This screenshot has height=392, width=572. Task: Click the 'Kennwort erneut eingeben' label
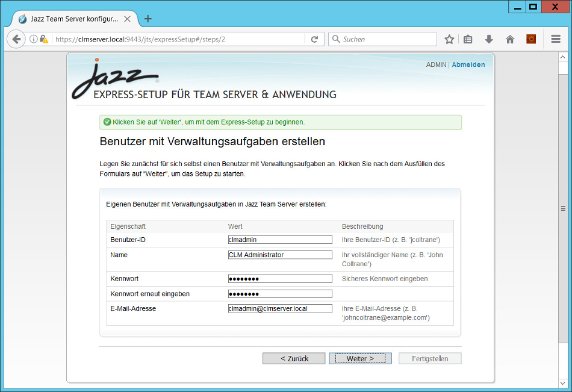coord(150,294)
